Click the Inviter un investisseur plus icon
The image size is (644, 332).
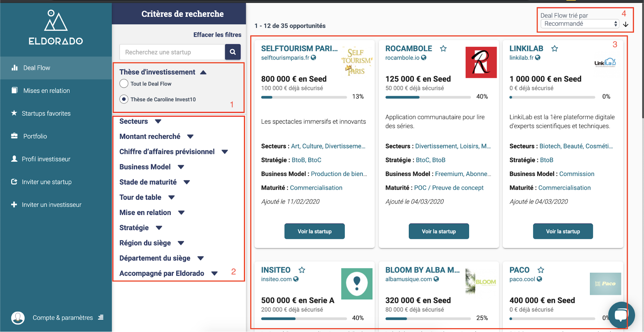pyautogui.click(x=14, y=204)
